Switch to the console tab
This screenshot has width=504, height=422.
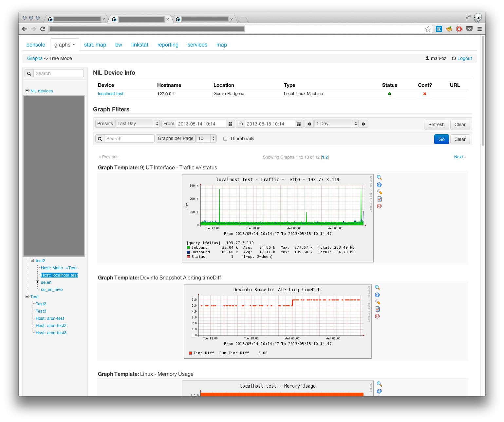coord(36,45)
